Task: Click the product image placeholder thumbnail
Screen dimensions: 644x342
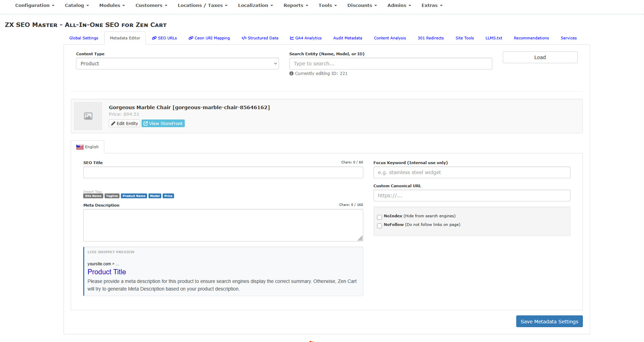Action: click(x=88, y=116)
